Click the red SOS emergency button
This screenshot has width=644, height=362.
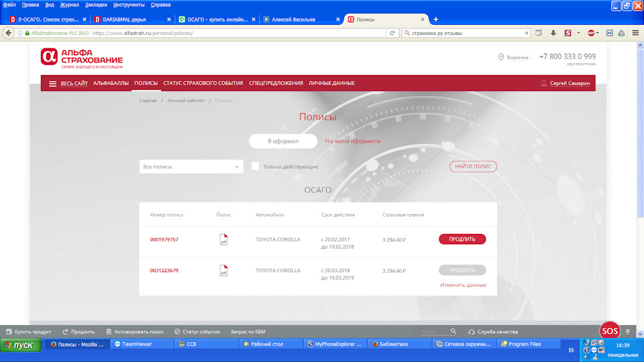point(609,330)
